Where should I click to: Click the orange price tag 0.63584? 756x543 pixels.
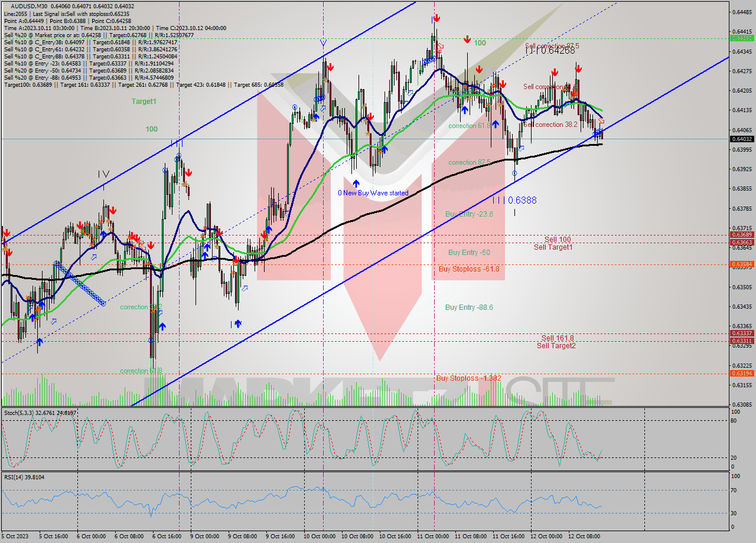tap(742, 264)
